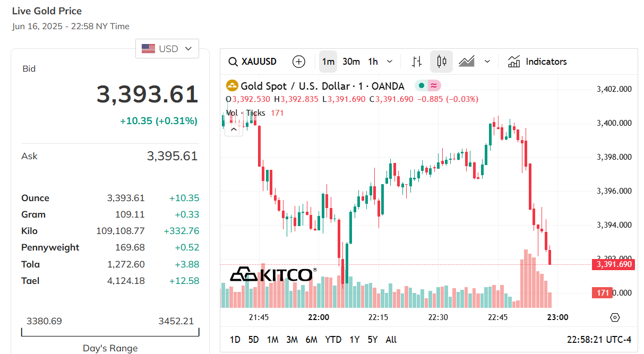
Task: Expand the time interval dropdown arrow
Action: 390,62
